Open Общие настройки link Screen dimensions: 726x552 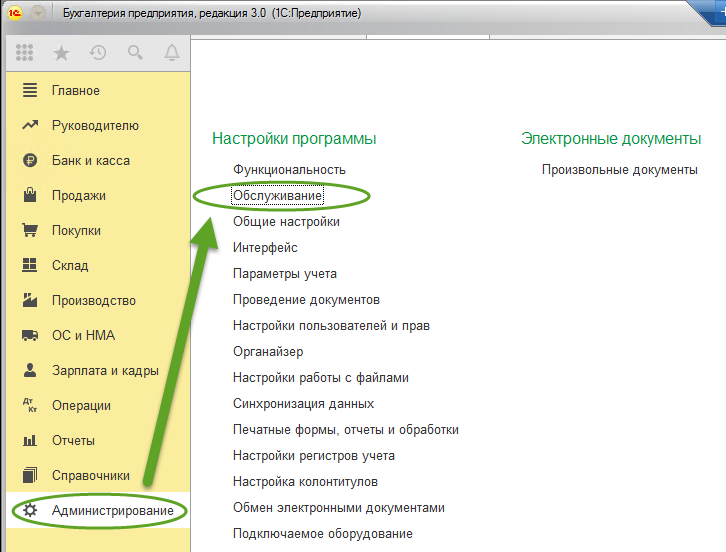286,221
